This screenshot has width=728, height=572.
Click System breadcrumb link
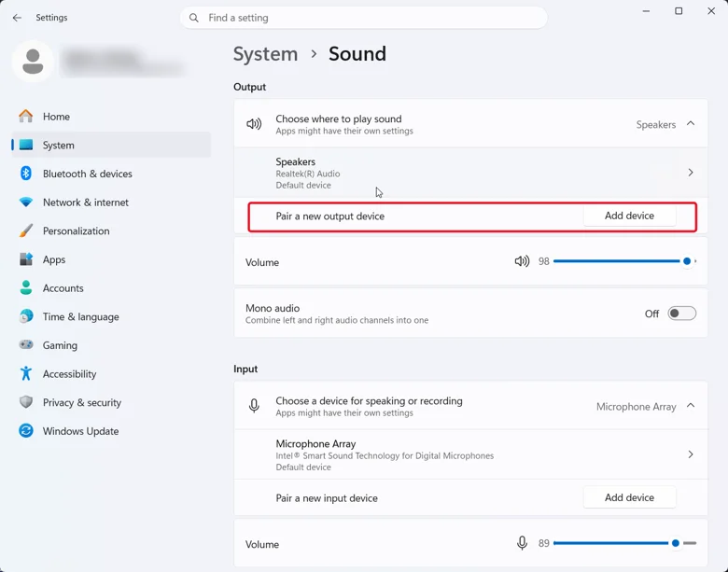(x=265, y=54)
